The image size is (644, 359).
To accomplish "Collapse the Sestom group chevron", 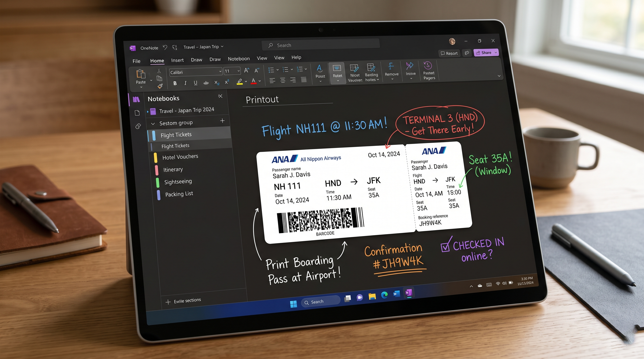I will click(153, 124).
